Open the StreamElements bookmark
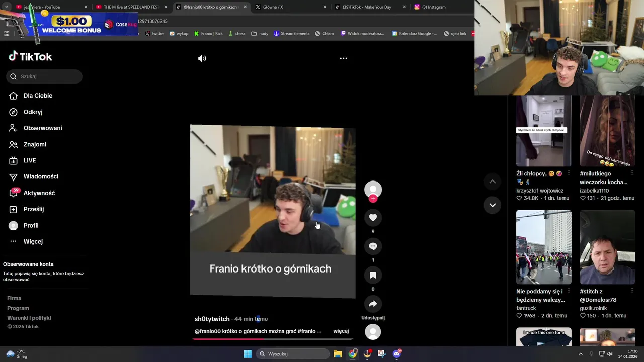This screenshot has height=362, width=644. coord(292,34)
